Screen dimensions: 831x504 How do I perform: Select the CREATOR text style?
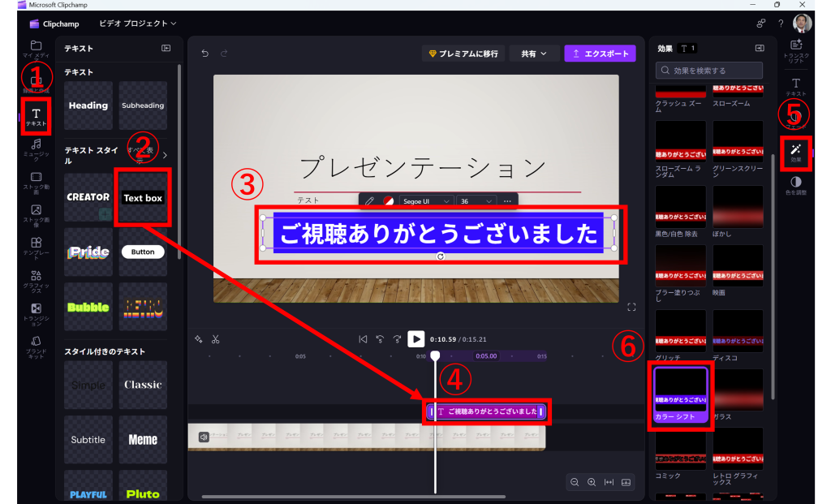pos(88,197)
